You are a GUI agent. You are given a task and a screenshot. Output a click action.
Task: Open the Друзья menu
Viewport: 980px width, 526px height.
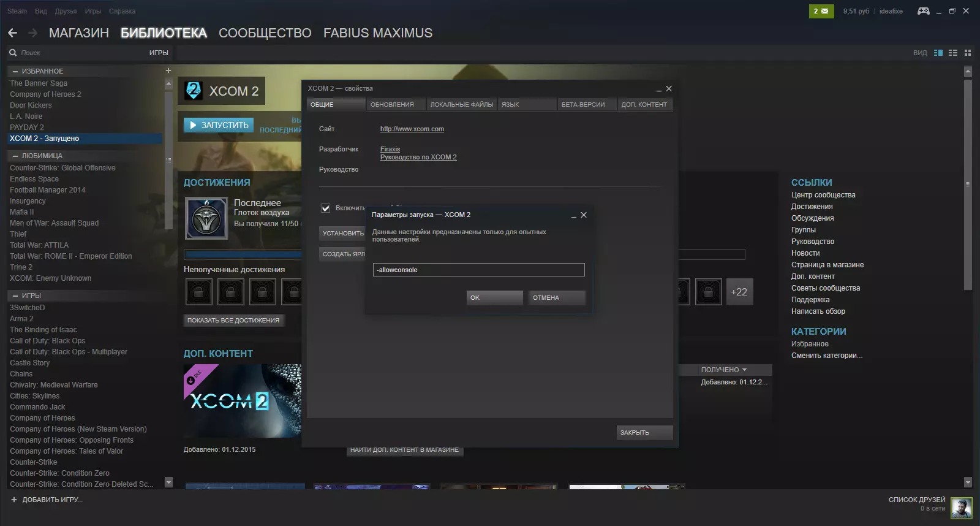pos(66,11)
